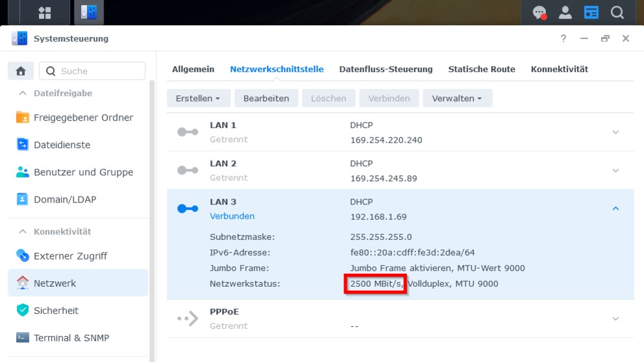This screenshot has width=644, height=362.
Task: Click the Dateidienste icon
Action: pyautogui.click(x=22, y=145)
